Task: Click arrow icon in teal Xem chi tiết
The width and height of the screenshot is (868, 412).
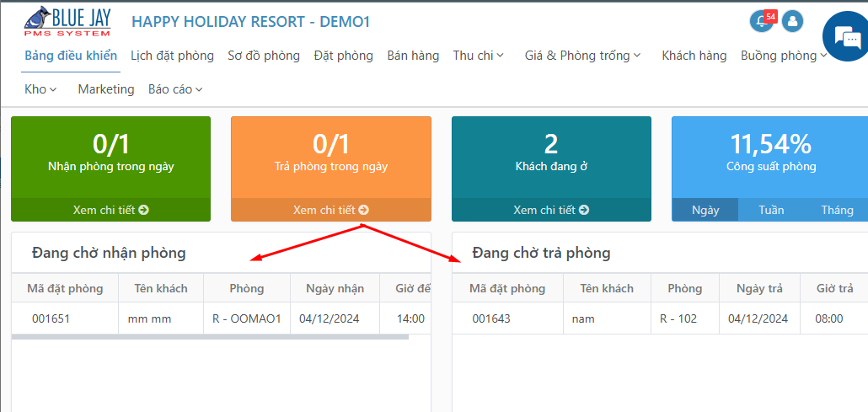Action: coord(584,210)
